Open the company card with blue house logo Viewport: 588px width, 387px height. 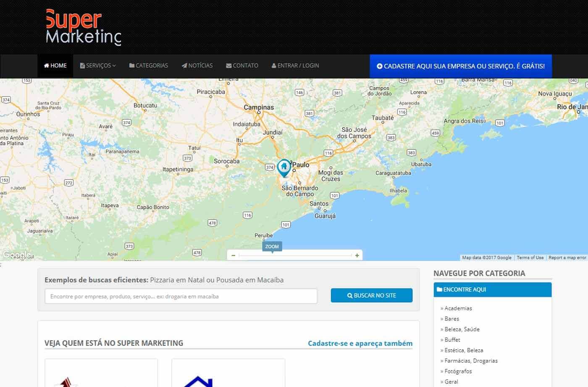click(228, 373)
